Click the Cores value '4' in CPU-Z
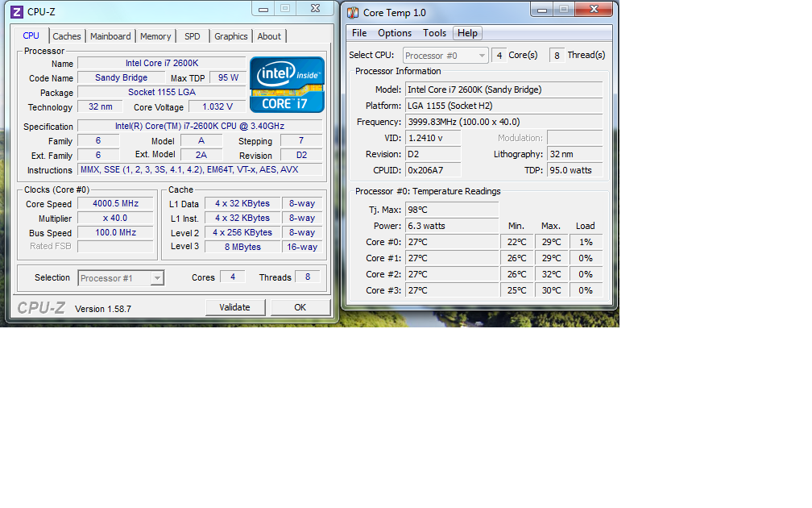 tap(233, 277)
